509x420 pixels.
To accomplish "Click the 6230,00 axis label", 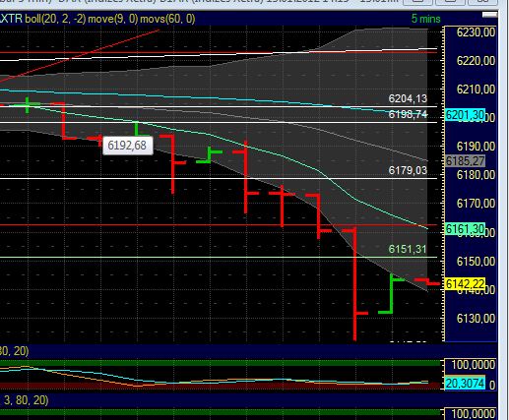I will [476, 32].
